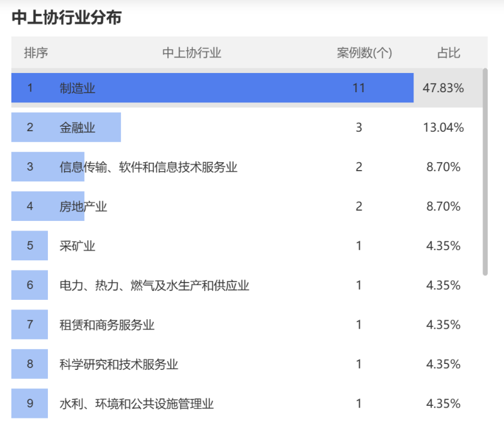Click rank number 9 blue bar
Screen dimensions: 504x431
click(x=29, y=403)
